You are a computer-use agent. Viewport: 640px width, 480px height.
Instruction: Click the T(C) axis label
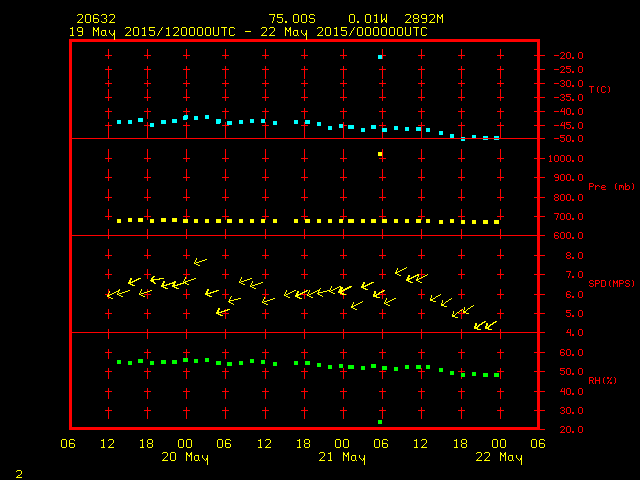[x=600, y=90]
